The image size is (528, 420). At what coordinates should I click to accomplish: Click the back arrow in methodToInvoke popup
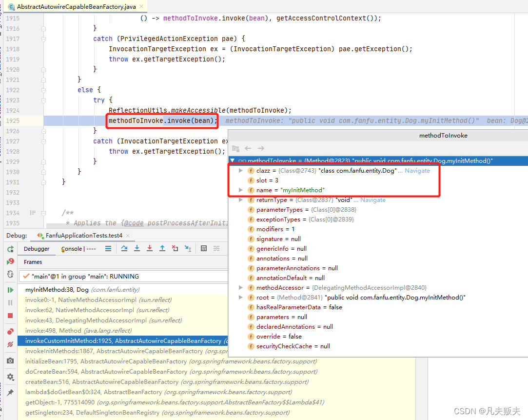(248, 148)
